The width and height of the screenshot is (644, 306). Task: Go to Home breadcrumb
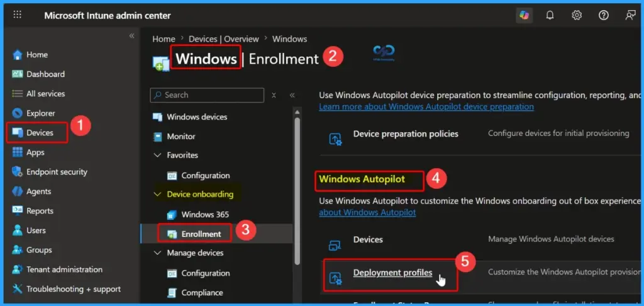click(x=164, y=39)
